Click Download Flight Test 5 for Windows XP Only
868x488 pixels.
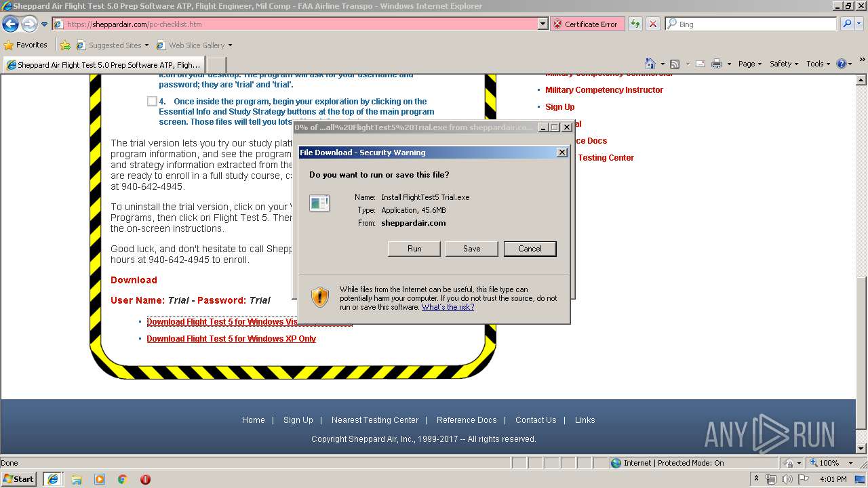click(x=231, y=339)
